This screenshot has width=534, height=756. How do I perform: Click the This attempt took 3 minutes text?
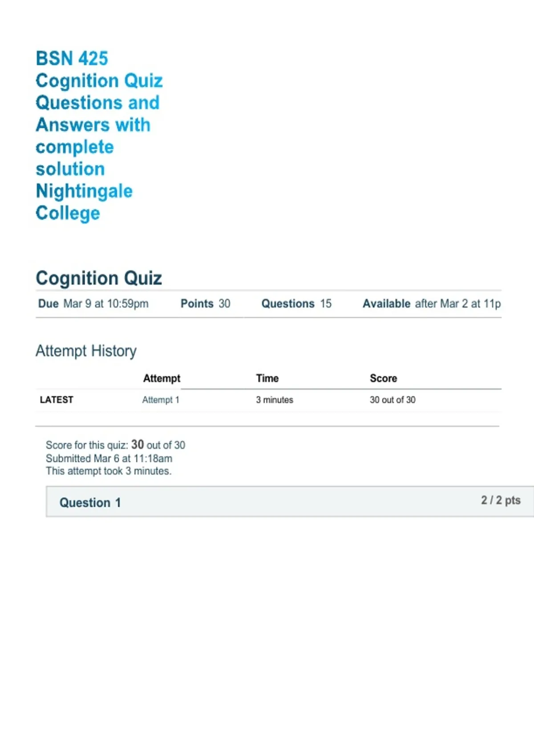click(109, 471)
